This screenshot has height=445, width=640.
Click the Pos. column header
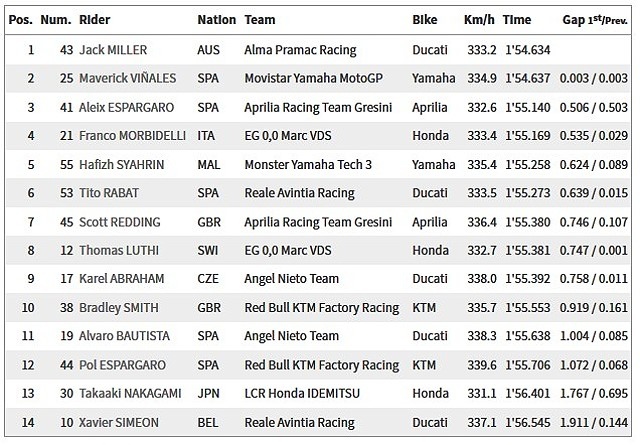(x=21, y=19)
